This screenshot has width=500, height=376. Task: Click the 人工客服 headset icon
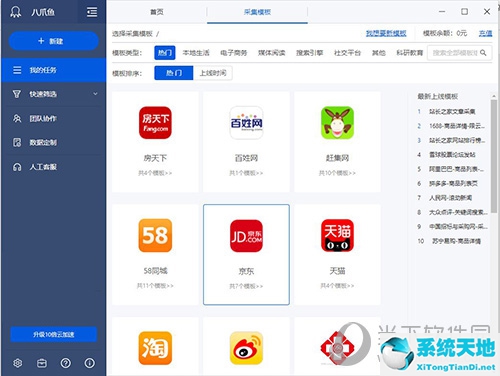[x=17, y=167]
